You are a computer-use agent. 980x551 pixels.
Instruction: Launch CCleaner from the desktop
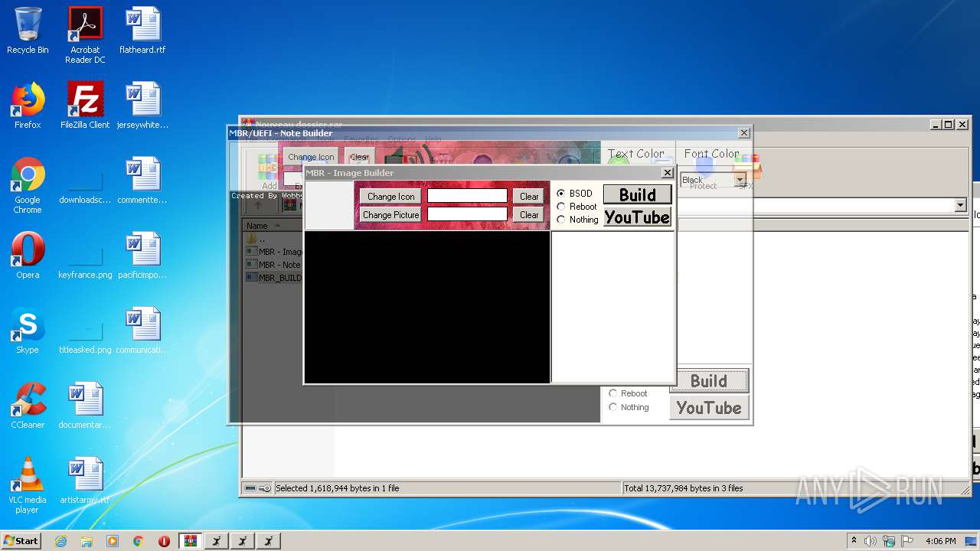28,406
